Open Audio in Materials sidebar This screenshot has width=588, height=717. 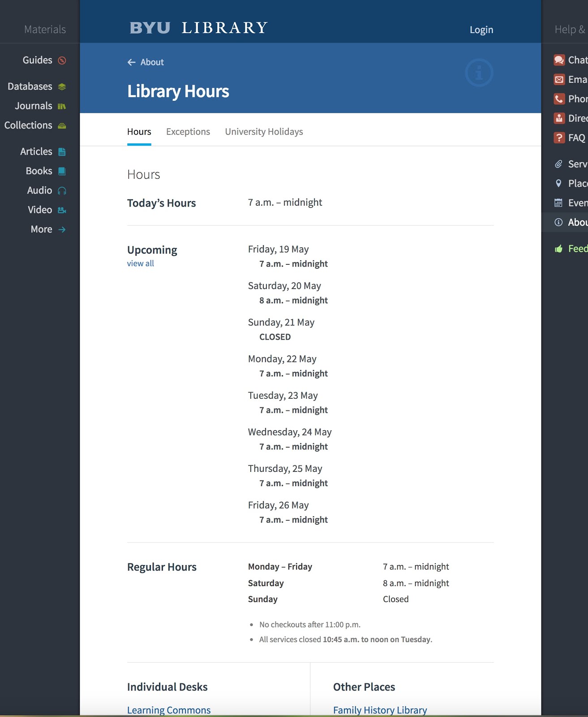(40, 190)
